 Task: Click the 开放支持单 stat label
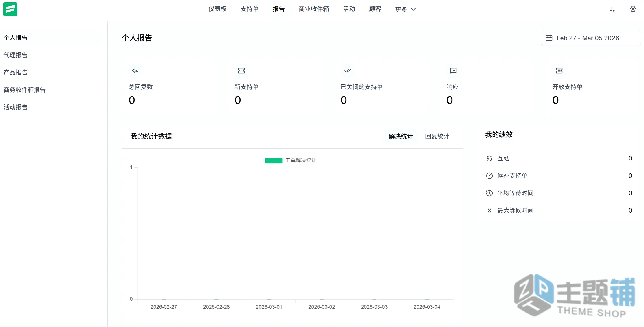click(x=567, y=87)
